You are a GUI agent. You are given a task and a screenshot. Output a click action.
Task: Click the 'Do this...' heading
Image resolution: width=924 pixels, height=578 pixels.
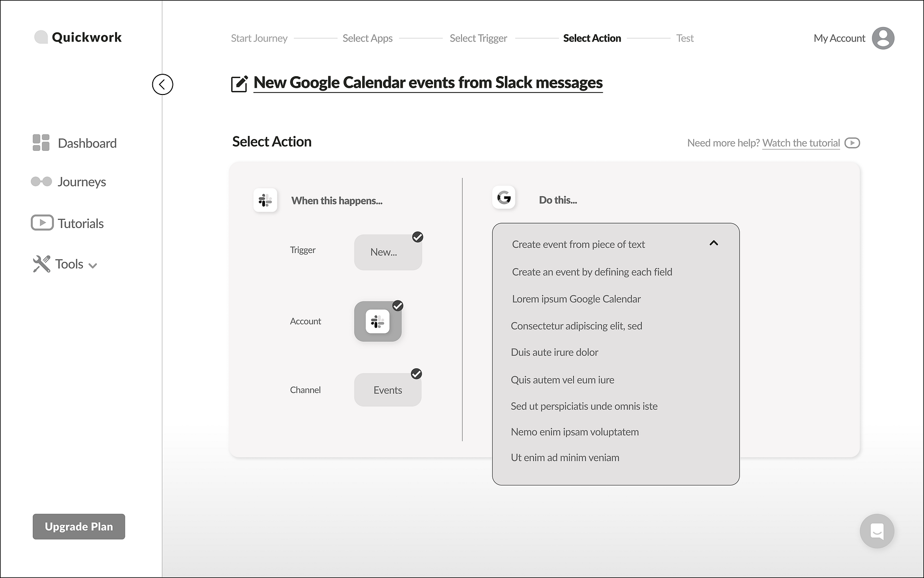coord(558,200)
